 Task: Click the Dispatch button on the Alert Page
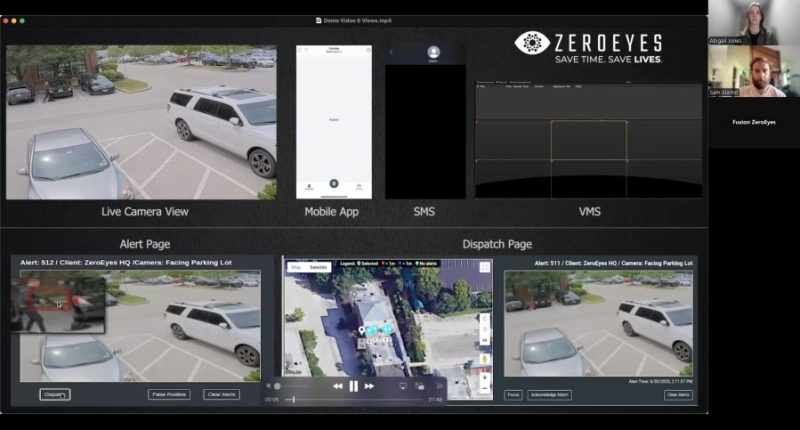[55, 394]
